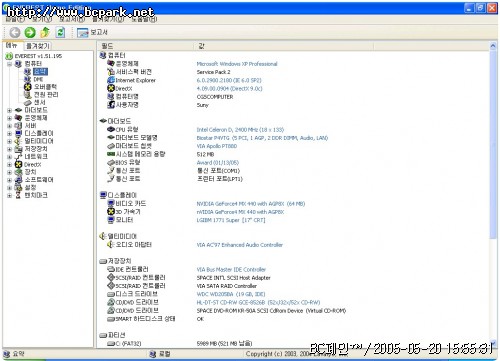This screenshot has height=361, width=500.
Task: Expand the 서버 tree node
Action: click(x=9, y=126)
